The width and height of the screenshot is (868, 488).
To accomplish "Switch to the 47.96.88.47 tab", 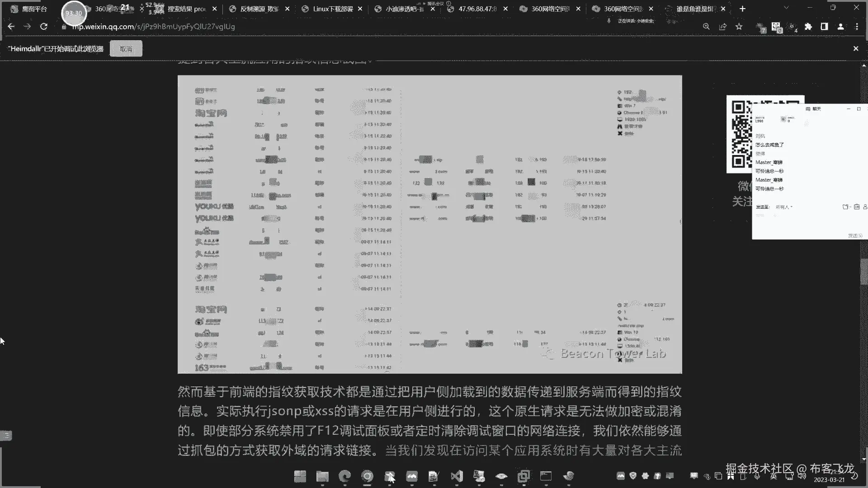I will pyautogui.click(x=477, y=9).
